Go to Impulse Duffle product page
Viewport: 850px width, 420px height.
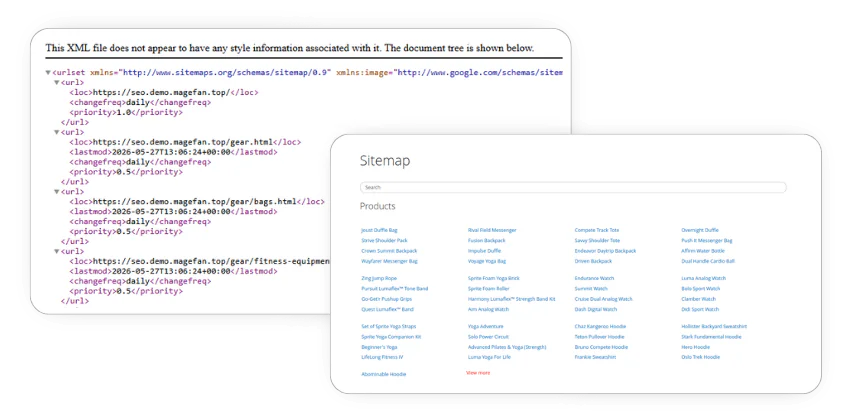485,251
